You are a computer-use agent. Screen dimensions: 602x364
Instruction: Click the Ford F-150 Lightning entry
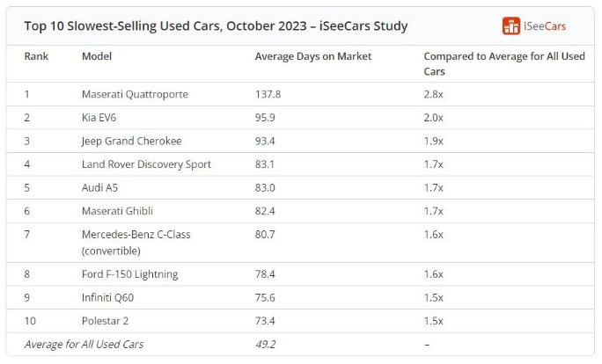[x=129, y=274]
